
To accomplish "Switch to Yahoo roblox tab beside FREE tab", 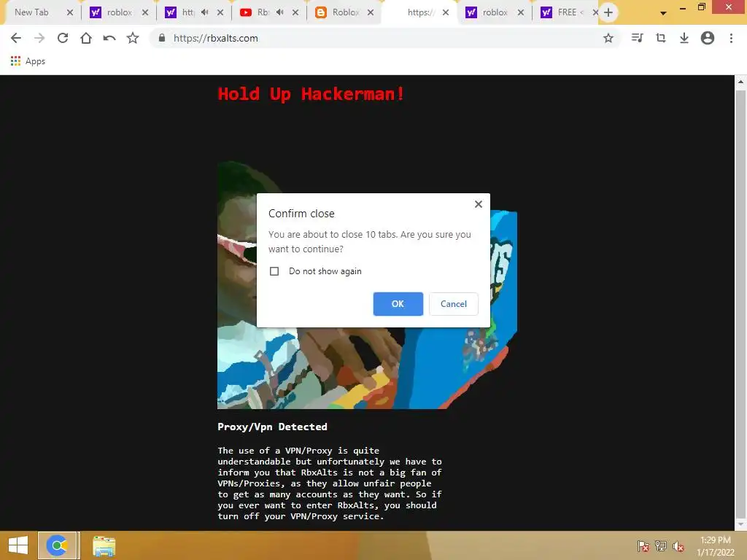I will tap(487, 12).
